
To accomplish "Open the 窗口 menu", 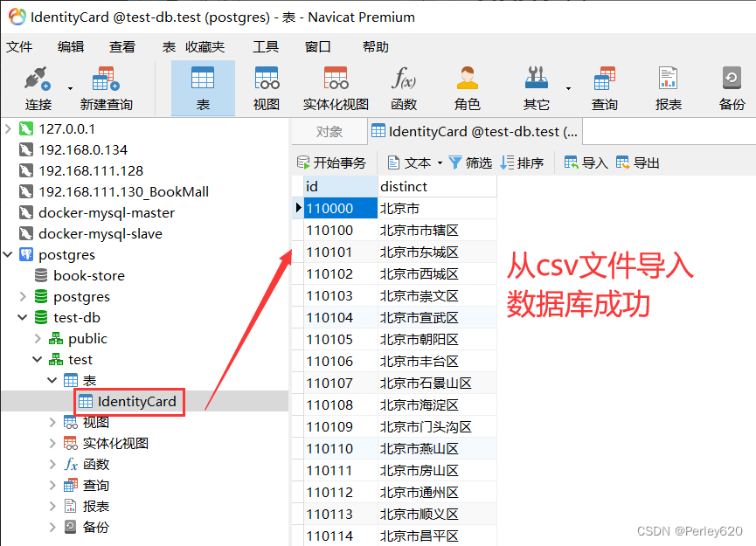I will [x=318, y=47].
